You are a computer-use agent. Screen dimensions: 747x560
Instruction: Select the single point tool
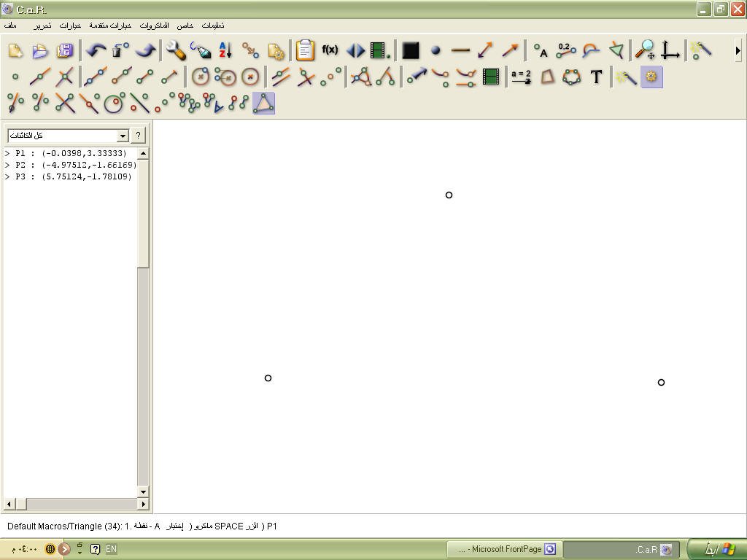point(15,77)
